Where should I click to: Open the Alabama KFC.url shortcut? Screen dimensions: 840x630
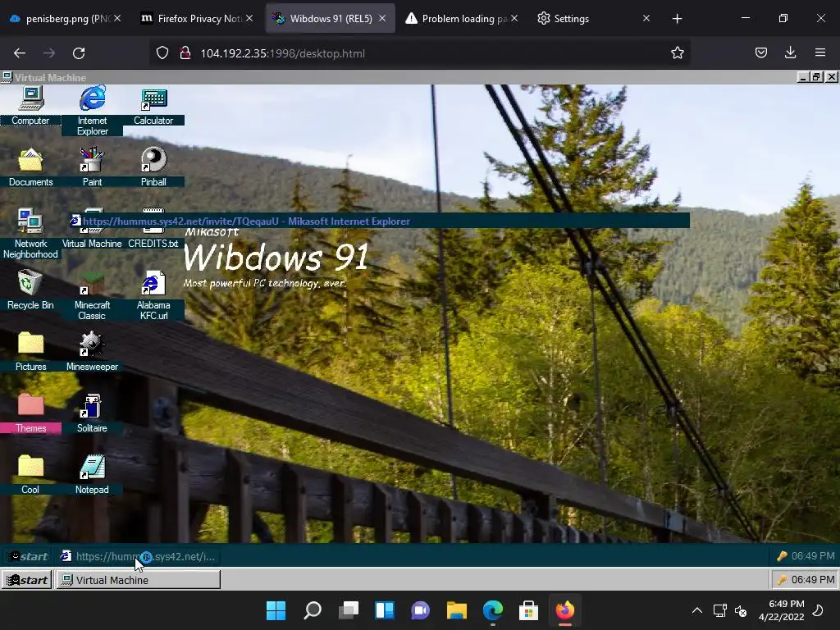153,294
